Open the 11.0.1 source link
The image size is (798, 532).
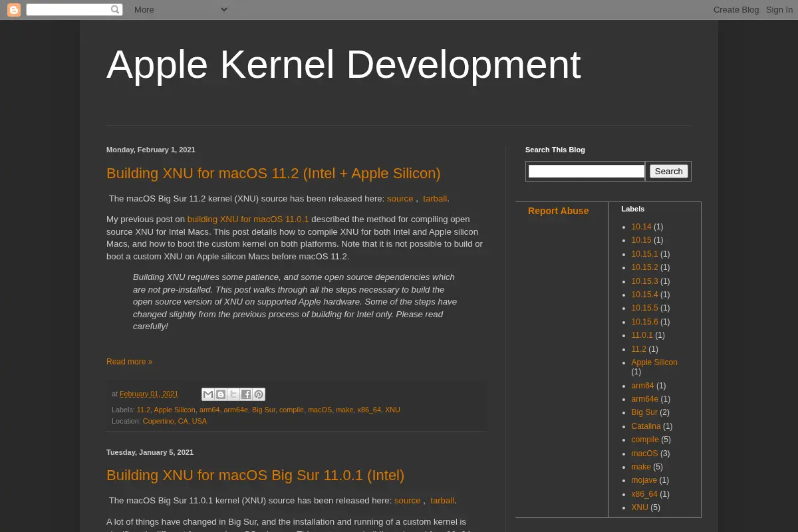click(408, 500)
